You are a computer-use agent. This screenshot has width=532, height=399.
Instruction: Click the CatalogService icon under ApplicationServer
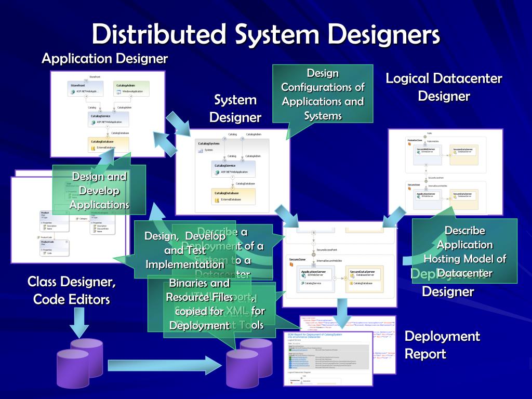click(302, 283)
